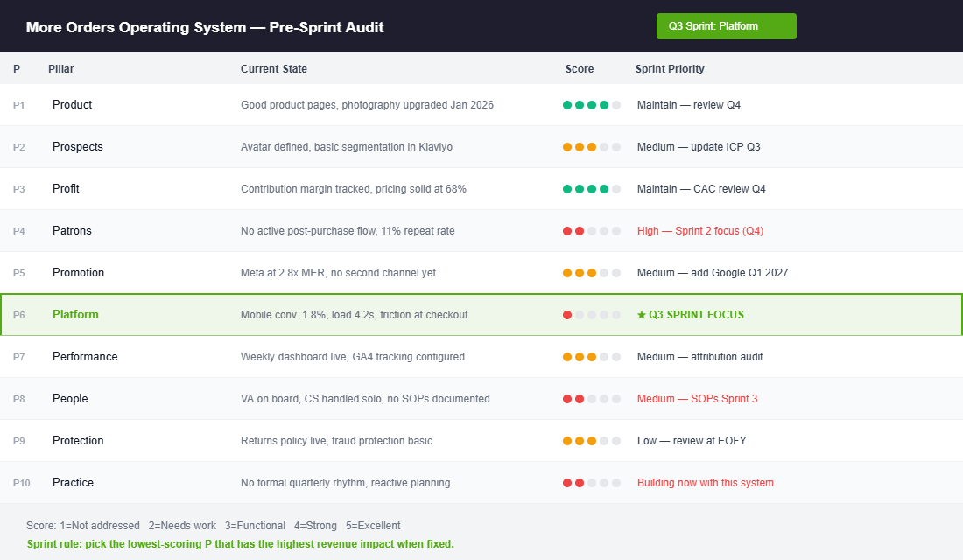Viewport: 963px width, 560px height.
Task: Click the Promotion row score dots
Action: [592, 273]
